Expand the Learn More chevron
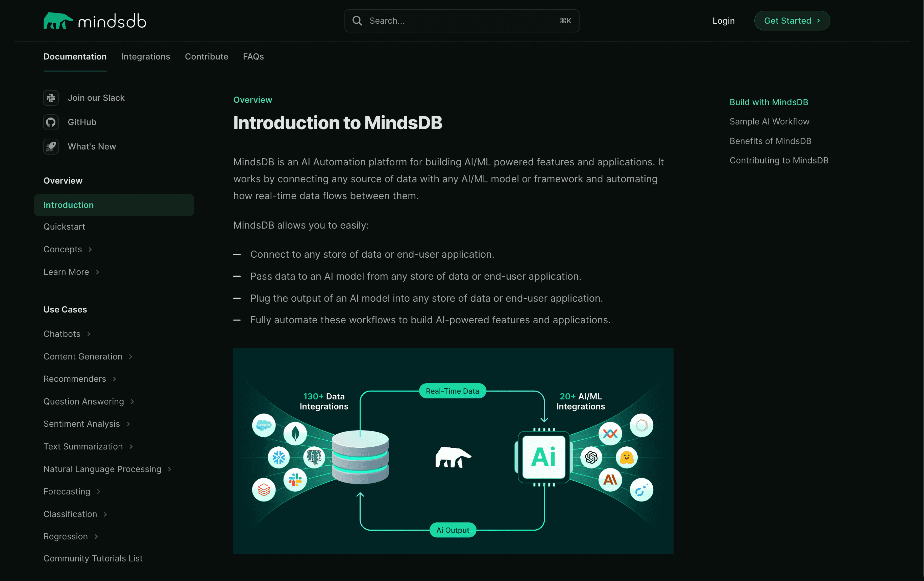924x581 pixels. point(97,272)
